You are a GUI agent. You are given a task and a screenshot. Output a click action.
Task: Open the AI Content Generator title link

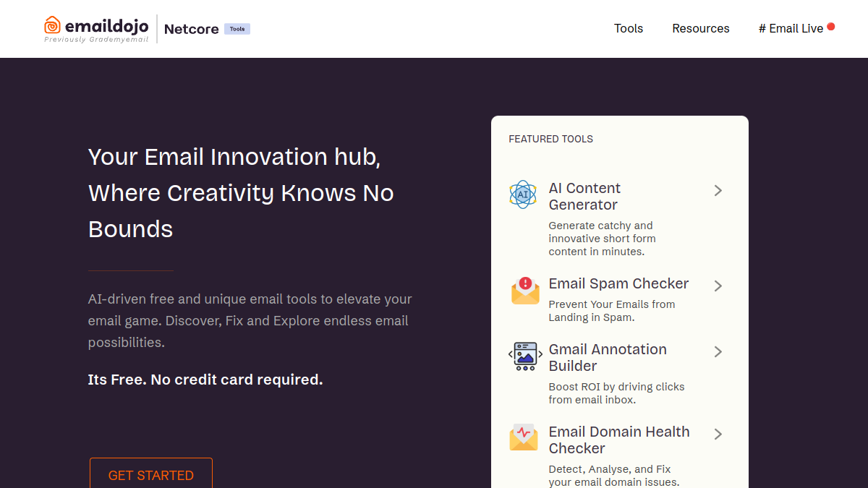(x=584, y=197)
